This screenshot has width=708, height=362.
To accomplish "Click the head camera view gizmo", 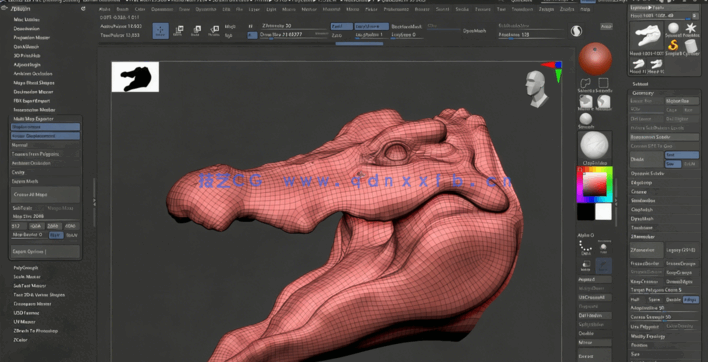I will (536, 89).
